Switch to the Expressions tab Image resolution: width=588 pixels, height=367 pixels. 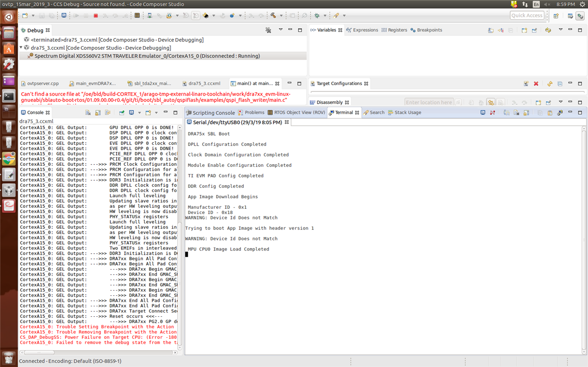(x=362, y=30)
